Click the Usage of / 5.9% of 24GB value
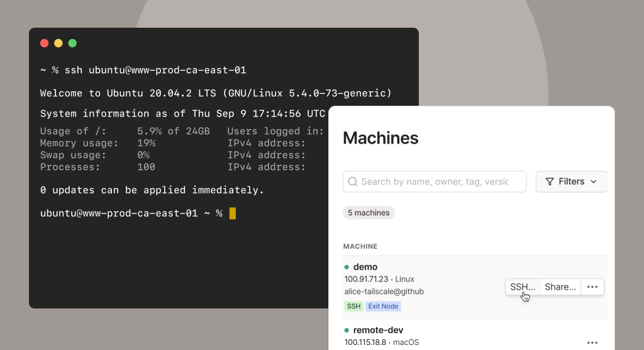 click(174, 131)
